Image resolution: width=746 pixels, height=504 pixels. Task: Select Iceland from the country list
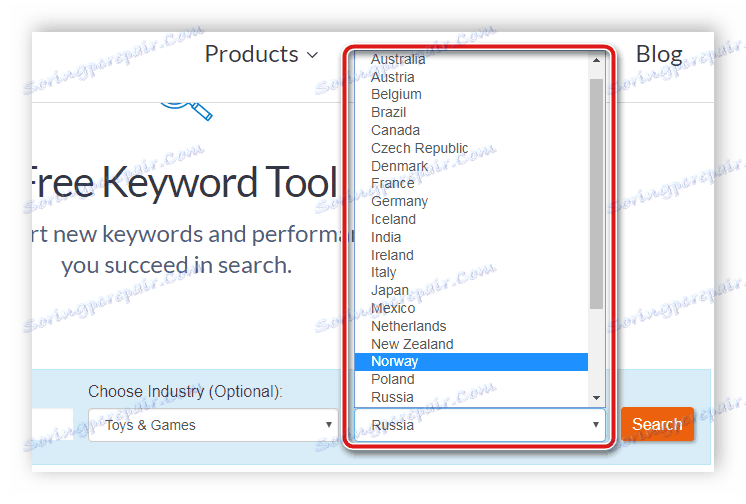pos(471,219)
